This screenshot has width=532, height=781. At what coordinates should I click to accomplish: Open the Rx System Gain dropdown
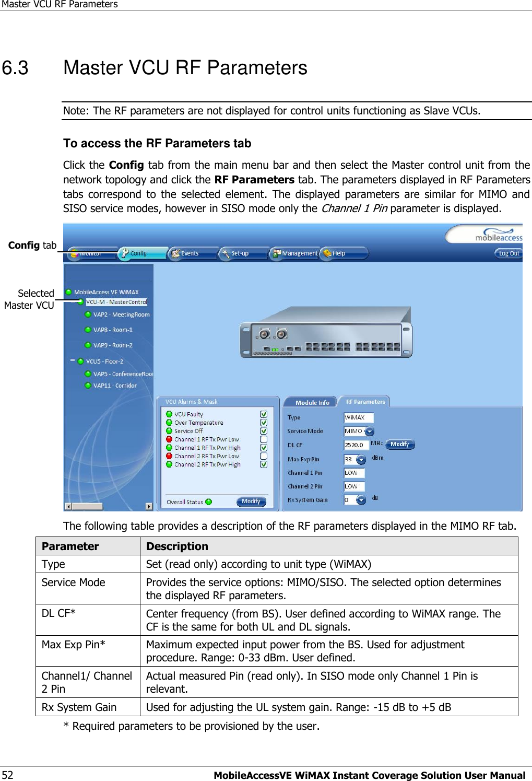(x=361, y=500)
